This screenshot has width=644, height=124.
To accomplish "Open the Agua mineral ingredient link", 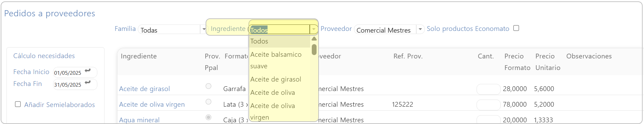I will [139, 120].
